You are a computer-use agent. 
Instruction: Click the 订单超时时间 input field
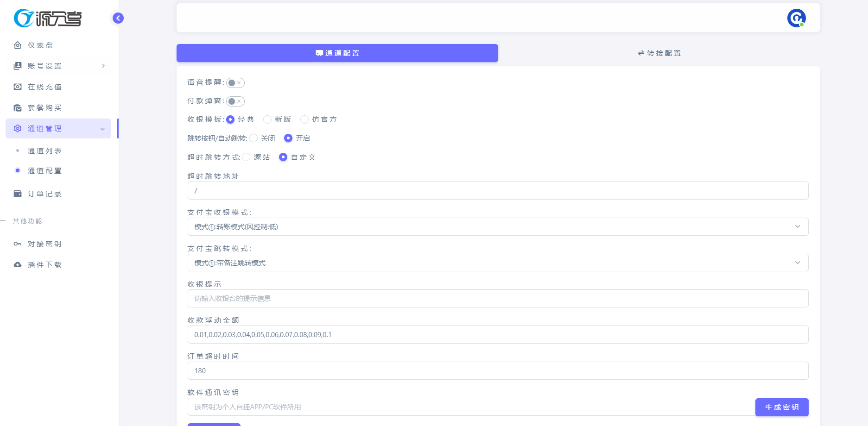click(498, 371)
